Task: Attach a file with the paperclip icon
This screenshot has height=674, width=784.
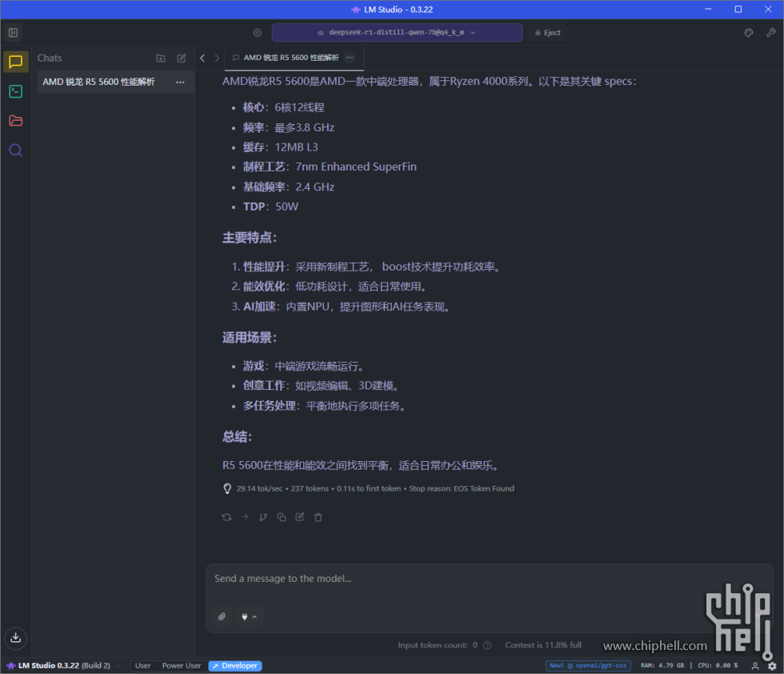Action: click(x=222, y=616)
